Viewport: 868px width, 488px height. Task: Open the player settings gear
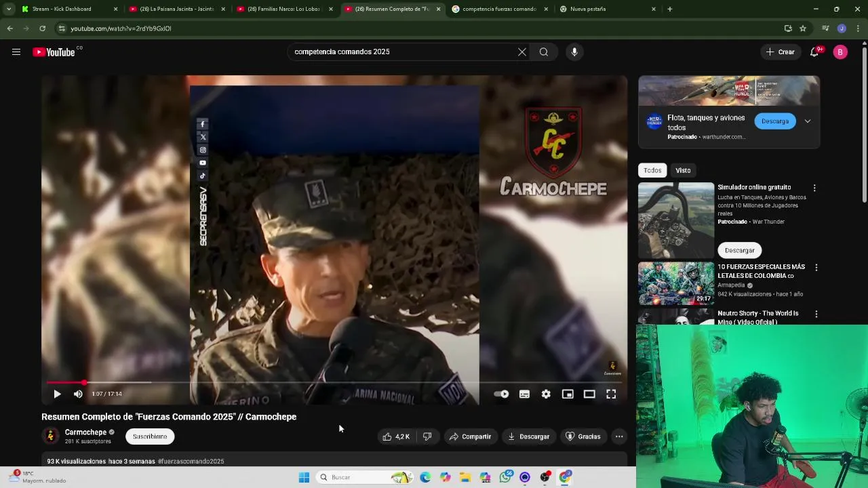(x=546, y=394)
